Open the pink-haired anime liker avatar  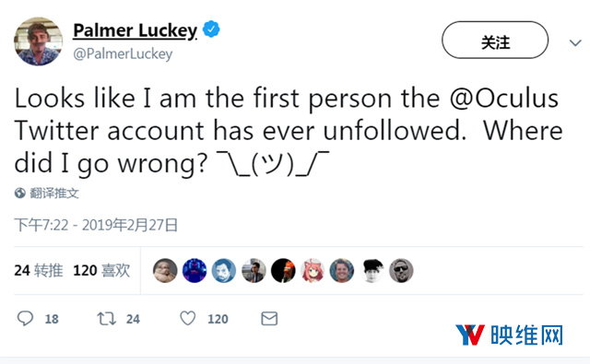click(313, 270)
